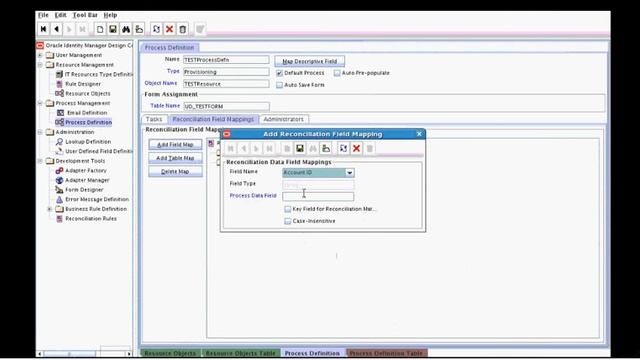Open the Help menu
This screenshot has height=360, width=640.
(110, 15)
